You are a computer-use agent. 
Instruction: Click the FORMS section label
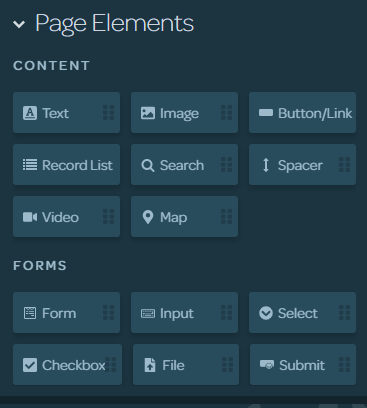[x=40, y=266]
